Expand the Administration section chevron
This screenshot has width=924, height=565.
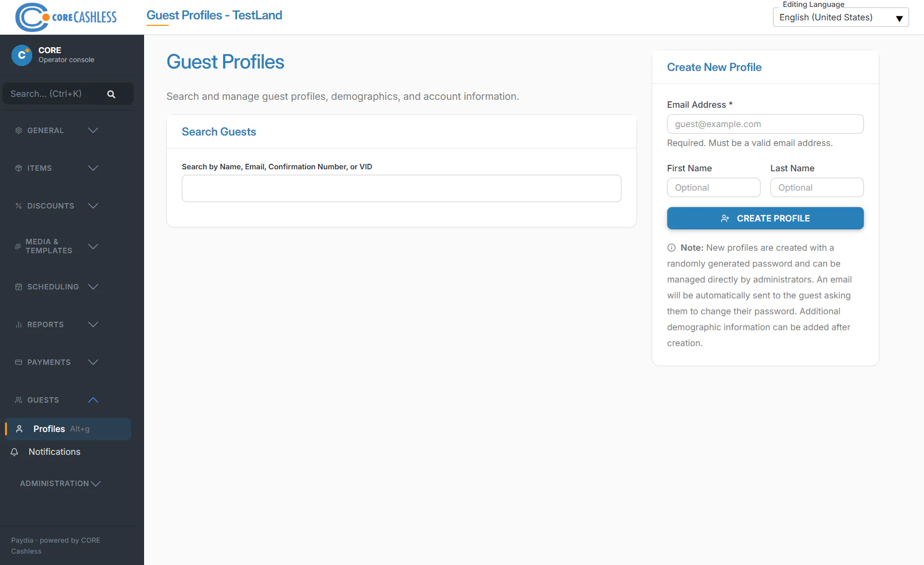coord(96,484)
